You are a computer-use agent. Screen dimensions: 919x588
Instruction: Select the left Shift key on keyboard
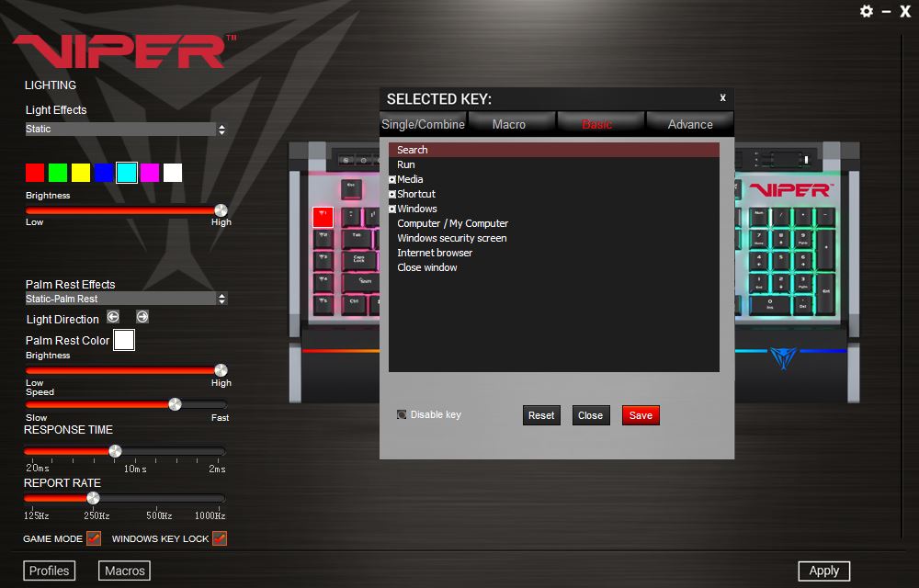tap(361, 282)
